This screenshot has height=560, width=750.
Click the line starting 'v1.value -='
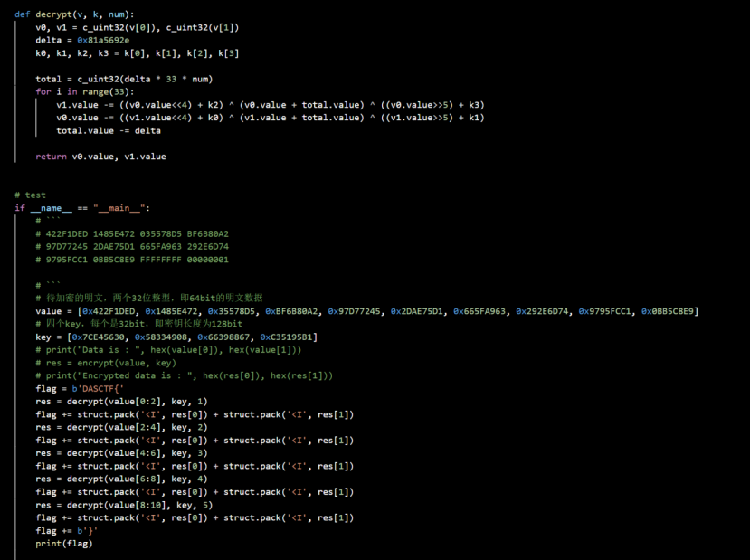pos(271,105)
